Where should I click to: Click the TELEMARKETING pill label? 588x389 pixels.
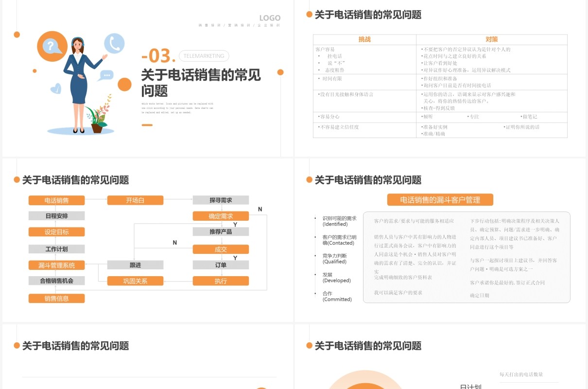pyautogui.click(x=204, y=56)
